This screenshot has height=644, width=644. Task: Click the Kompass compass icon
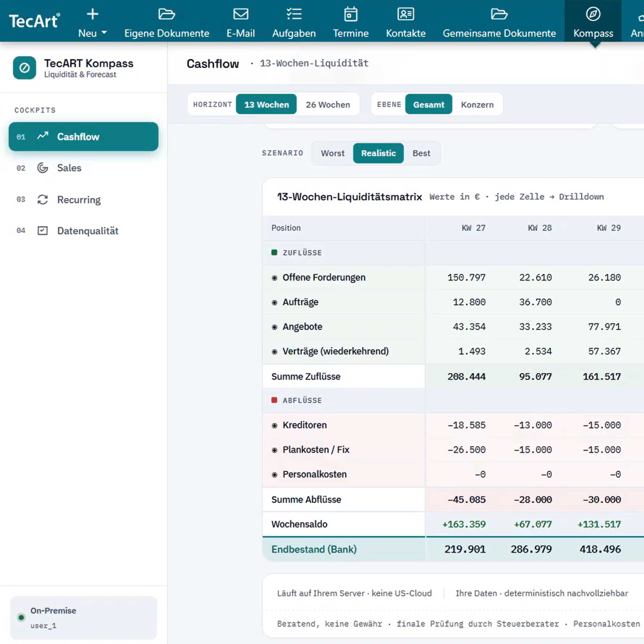pos(593,14)
